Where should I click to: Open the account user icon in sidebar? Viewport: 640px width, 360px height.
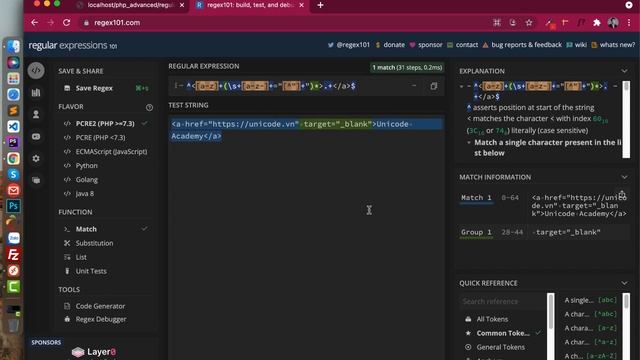tap(36, 114)
